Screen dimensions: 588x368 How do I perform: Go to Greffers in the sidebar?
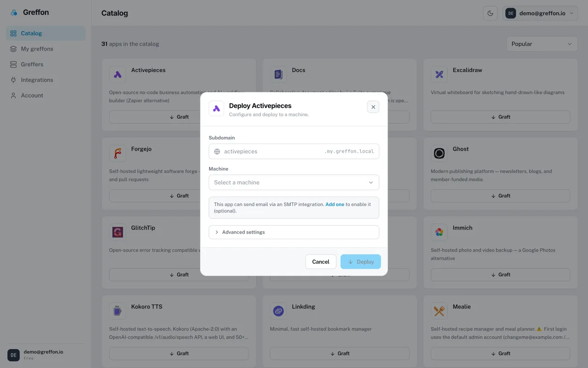(x=45, y=64)
